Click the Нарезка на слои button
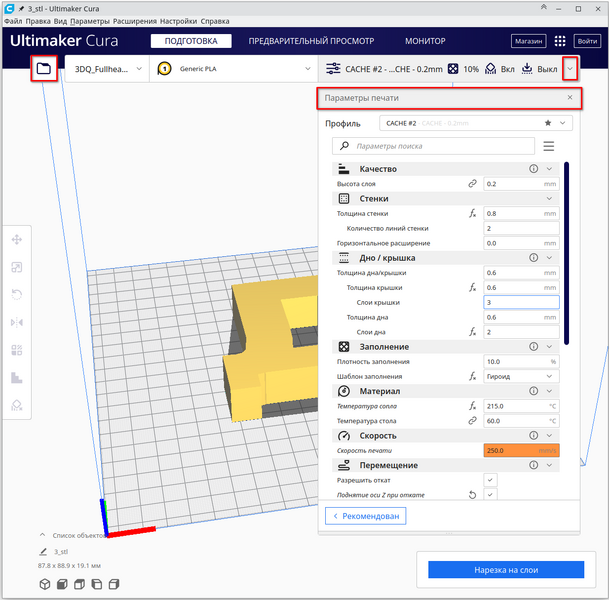The height and width of the screenshot is (600, 609). [506, 570]
